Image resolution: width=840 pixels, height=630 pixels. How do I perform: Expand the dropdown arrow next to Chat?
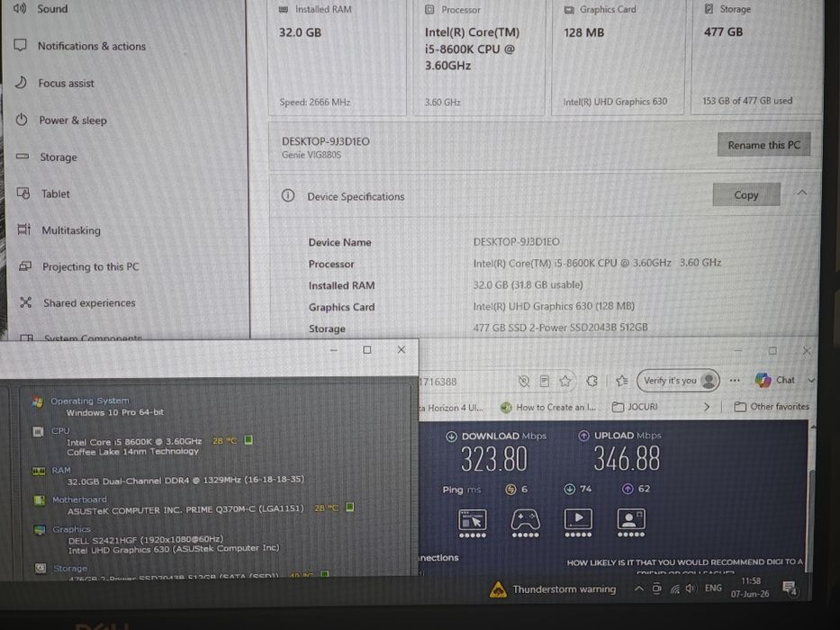click(811, 380)
